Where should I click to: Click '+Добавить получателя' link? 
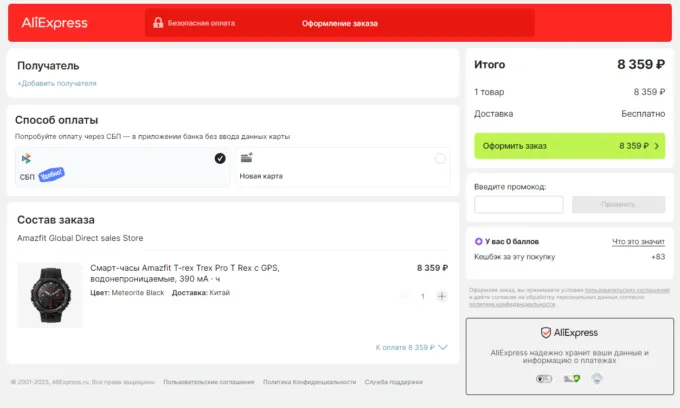click(x=57, y=83)
